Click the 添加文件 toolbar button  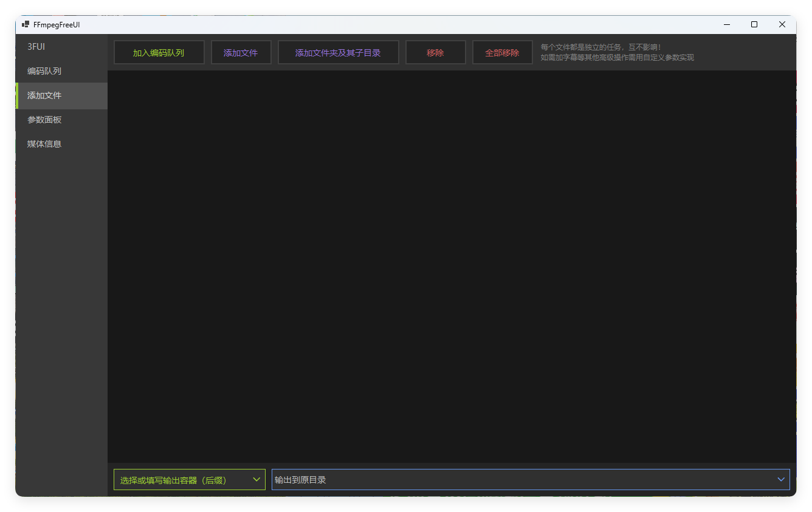[x=241, y=52]
